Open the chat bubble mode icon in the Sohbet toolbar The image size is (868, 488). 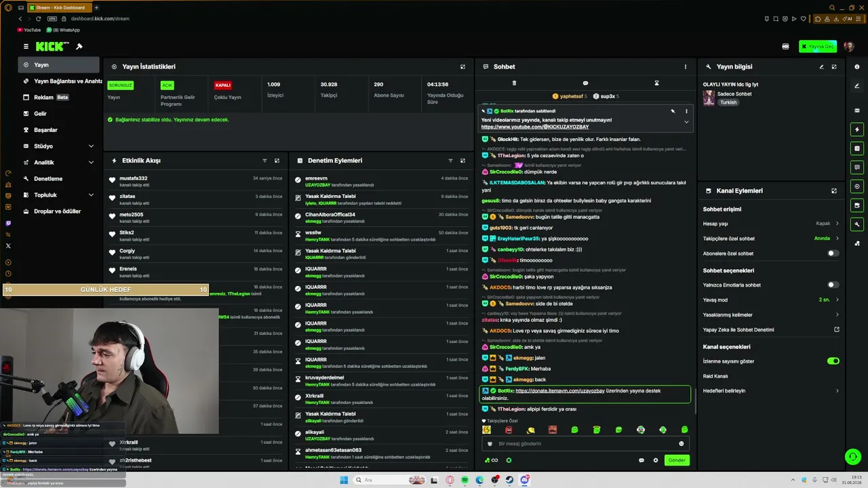(x=585, y=83)
